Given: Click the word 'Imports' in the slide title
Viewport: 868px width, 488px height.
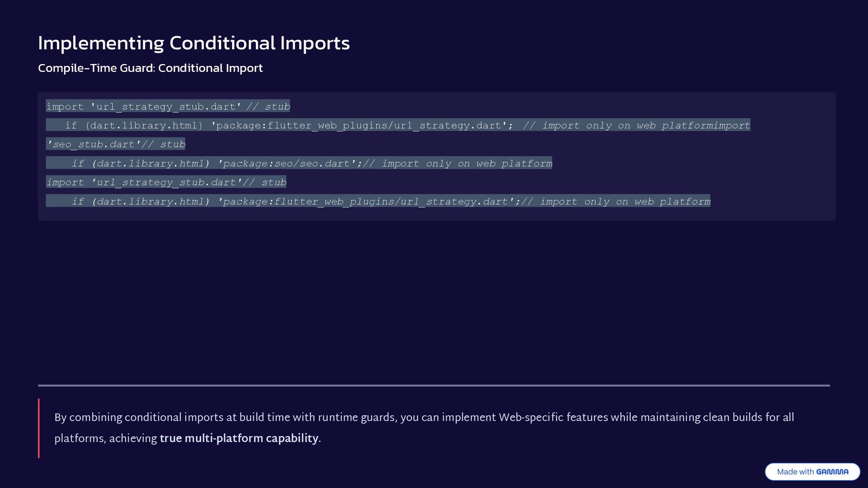Looking at the screenshot, I should coord(315,43).
